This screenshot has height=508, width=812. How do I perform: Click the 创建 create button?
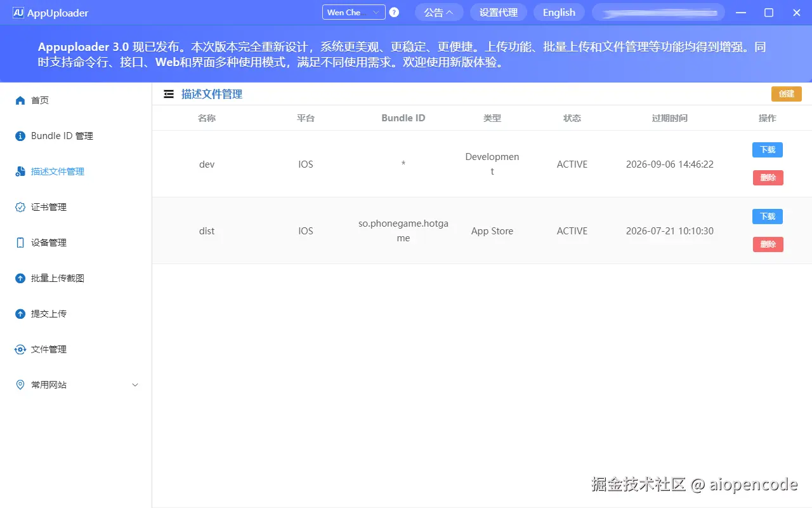tap(786, 93)
